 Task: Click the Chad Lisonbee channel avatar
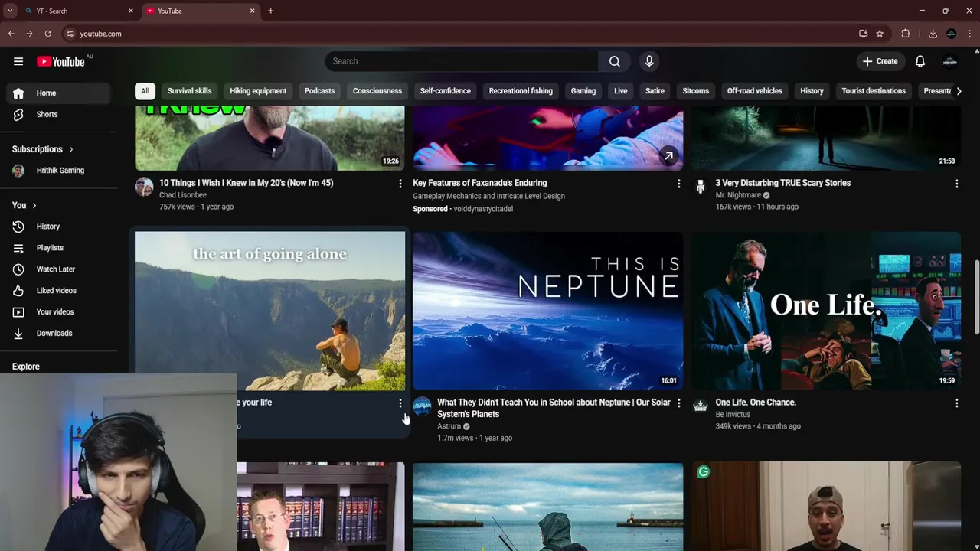tap(144, 187)
